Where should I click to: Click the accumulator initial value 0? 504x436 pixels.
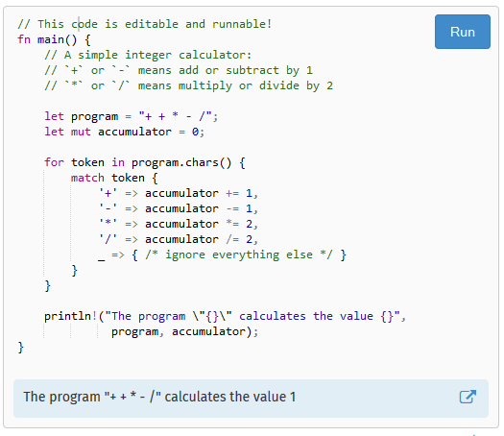pos(195,132)
